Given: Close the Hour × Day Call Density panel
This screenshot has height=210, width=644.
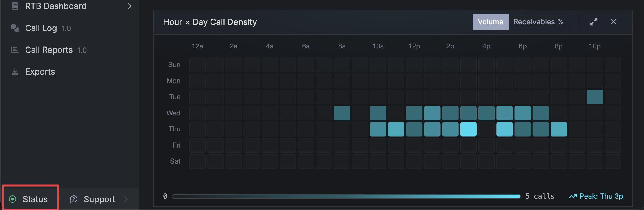Looking at the screenshot, I should (x=613, y=22).
